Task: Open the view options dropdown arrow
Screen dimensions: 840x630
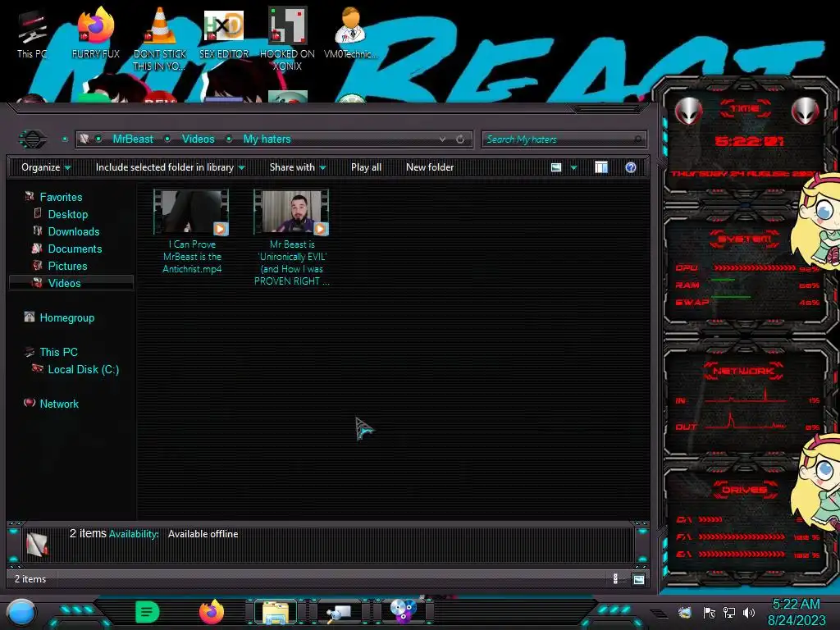Action: [573, 167]
